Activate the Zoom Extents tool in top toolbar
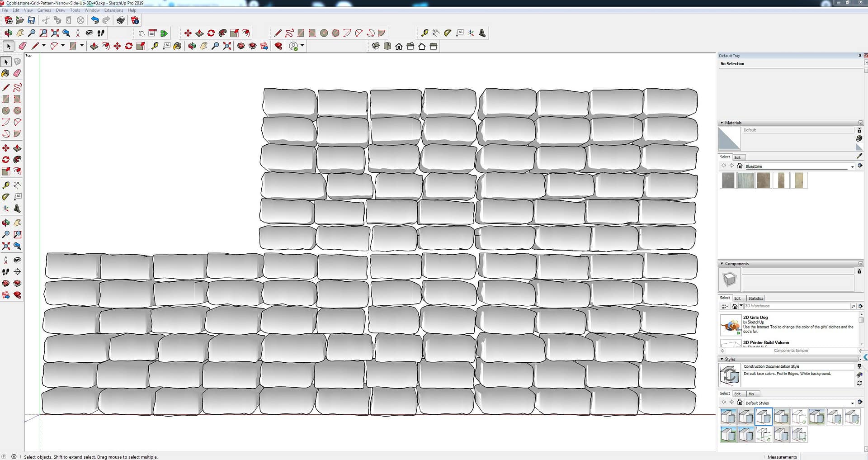The width and height of the screenshot is (868, 460). click(x=55, y=33)
